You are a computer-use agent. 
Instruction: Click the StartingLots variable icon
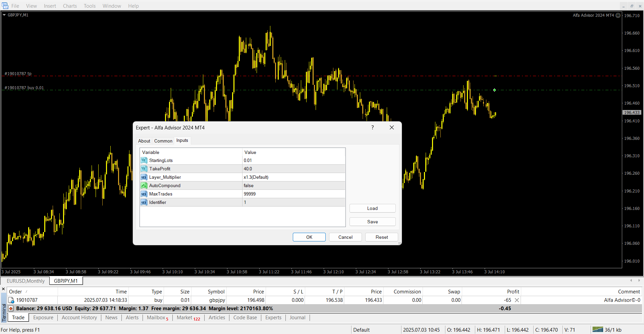point(144,160)
